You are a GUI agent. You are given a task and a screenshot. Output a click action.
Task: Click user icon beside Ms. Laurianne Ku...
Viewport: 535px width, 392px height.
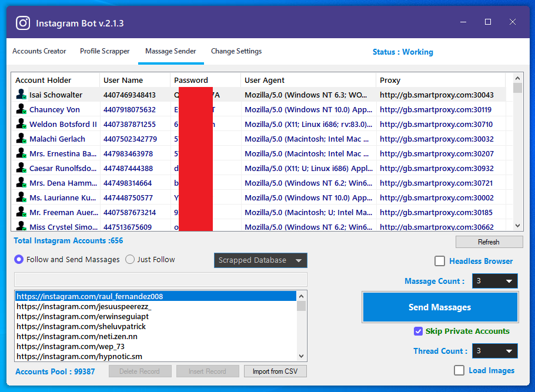21,197
